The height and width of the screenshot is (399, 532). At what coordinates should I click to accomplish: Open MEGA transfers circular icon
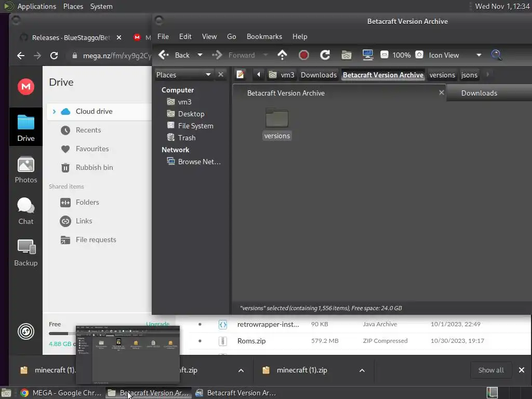(26, 331)
